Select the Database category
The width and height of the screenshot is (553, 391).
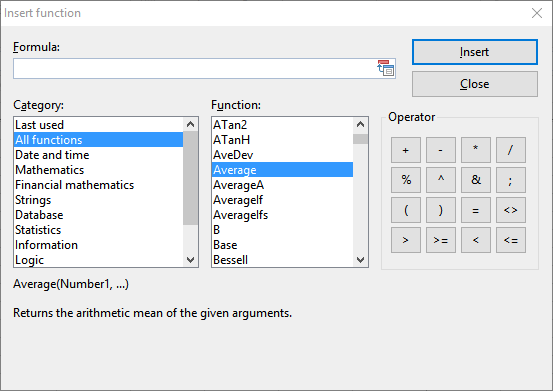point(98,215)
